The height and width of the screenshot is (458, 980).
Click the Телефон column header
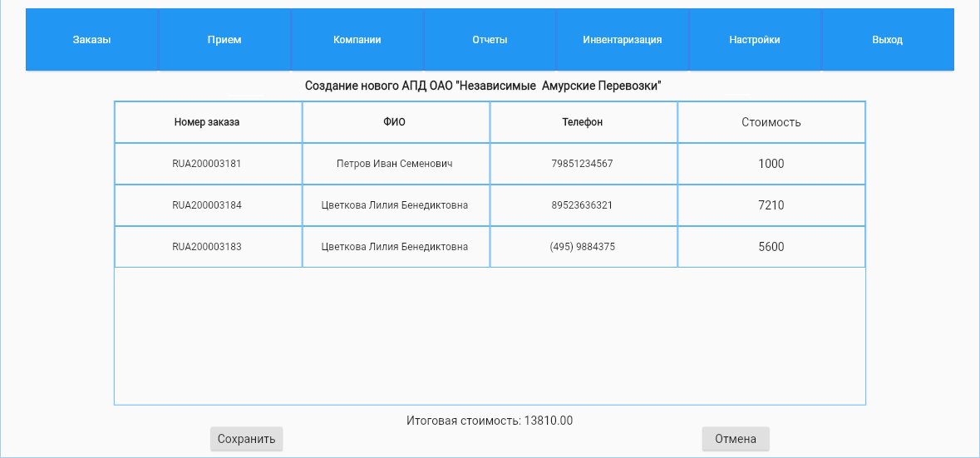[583, 122]
